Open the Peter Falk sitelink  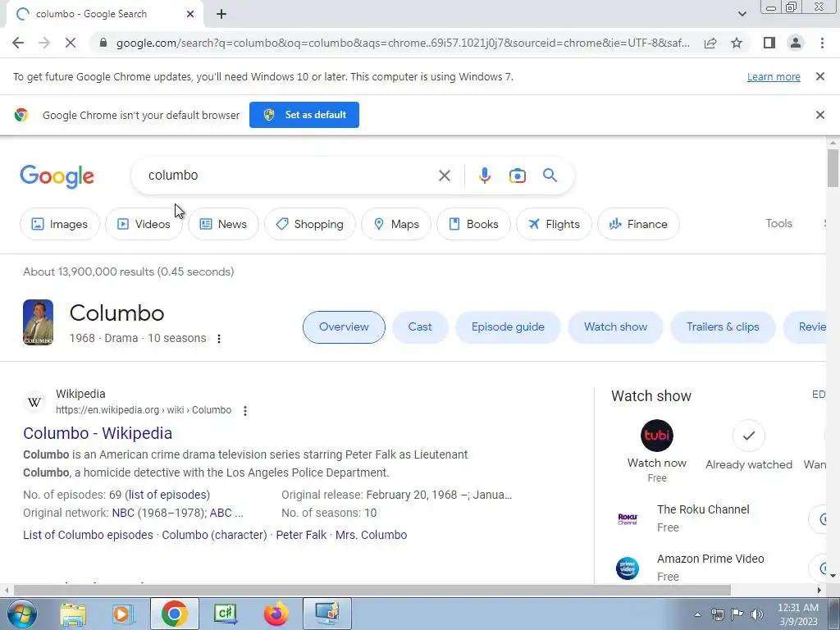(x=301, y=535)
